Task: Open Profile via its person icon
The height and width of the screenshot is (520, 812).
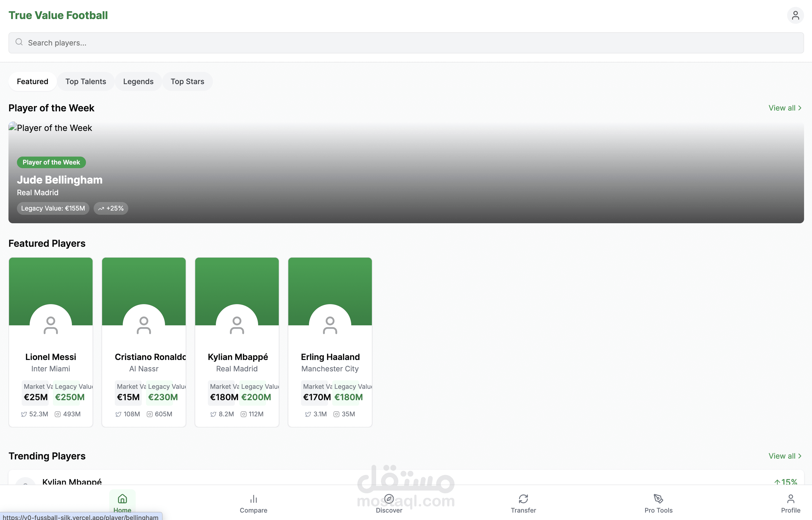Action: [x=791, y=499]
